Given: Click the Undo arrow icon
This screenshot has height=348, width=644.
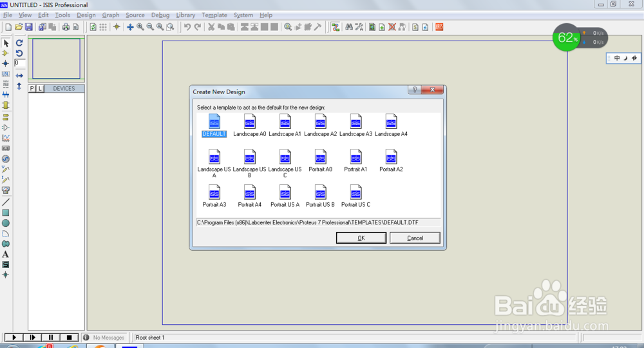Looking at the screenshot, I should click(187, 27).
